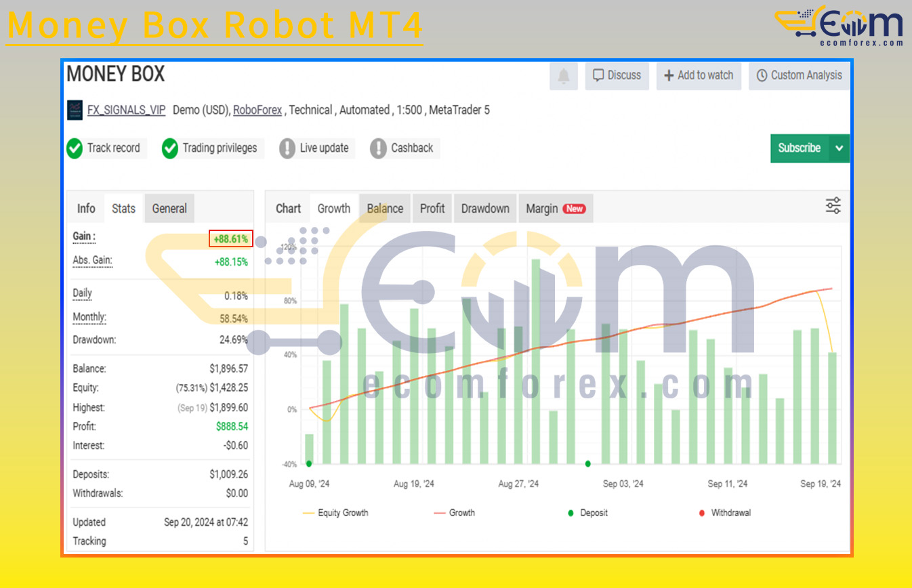Screen dimensions: 912x588
Task: Expand the Subscribe dropdown arrow
Action: (840, 148)
